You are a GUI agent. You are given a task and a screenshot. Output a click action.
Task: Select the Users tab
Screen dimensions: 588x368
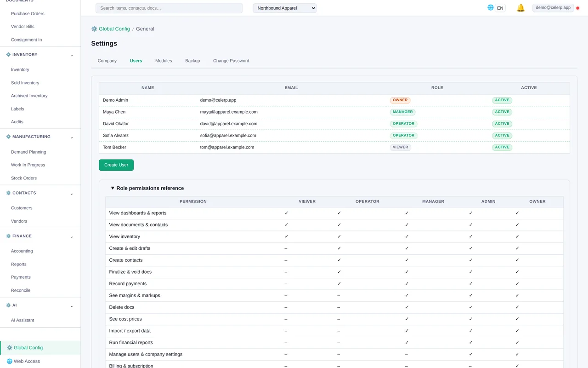tap(136, 61)
